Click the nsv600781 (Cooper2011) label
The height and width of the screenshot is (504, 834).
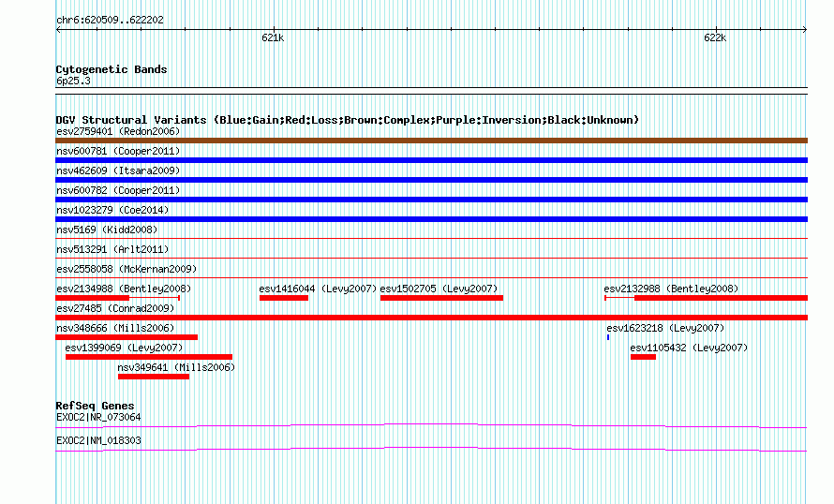(x=118, y=151)
